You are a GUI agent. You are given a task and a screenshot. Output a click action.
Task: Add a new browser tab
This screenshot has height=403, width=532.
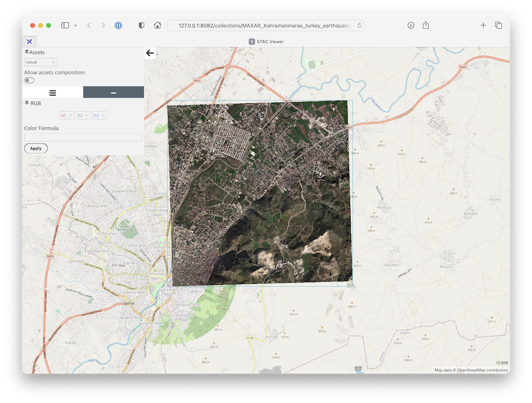483,25
